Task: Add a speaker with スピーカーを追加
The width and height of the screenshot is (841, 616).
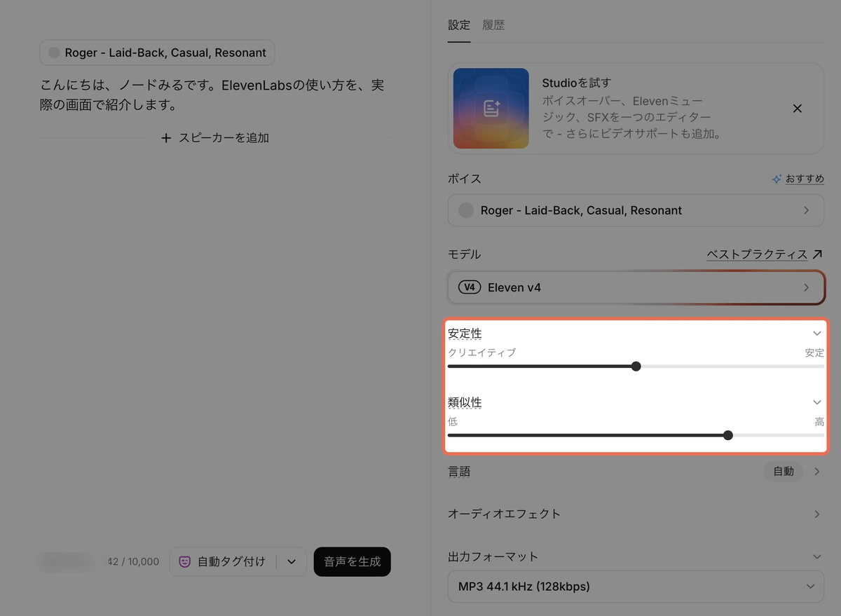Action: pos(215,138)
